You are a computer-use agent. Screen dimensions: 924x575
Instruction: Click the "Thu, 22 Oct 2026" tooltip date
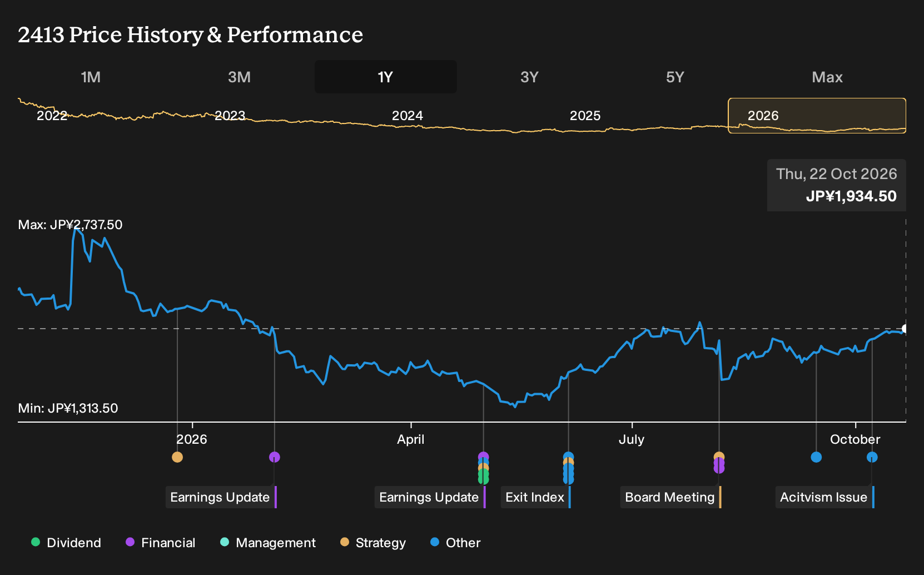point(837,174)
